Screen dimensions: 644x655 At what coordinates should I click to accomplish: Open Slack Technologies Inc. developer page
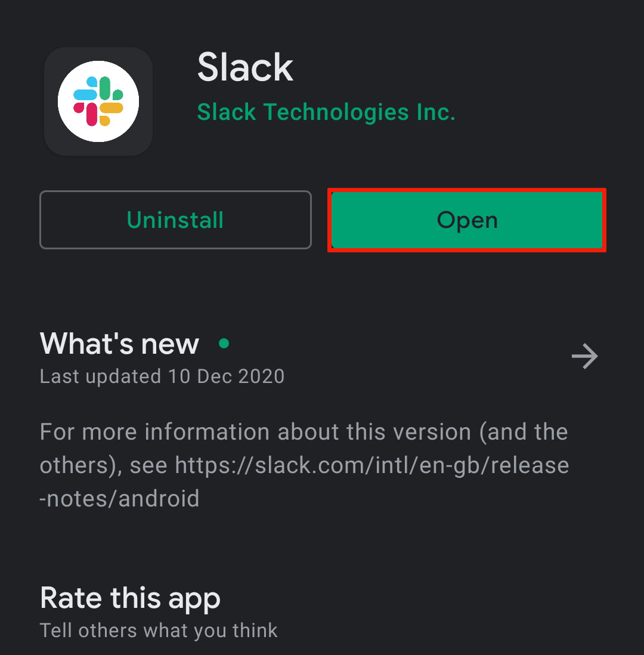(326, 112)
